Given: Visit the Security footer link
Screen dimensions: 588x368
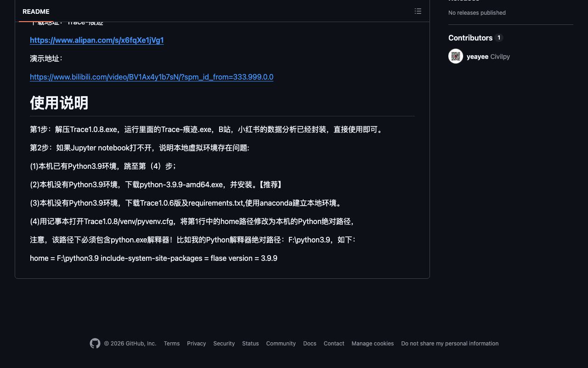Looking at the screenshot, I should (x=224, y=344).
